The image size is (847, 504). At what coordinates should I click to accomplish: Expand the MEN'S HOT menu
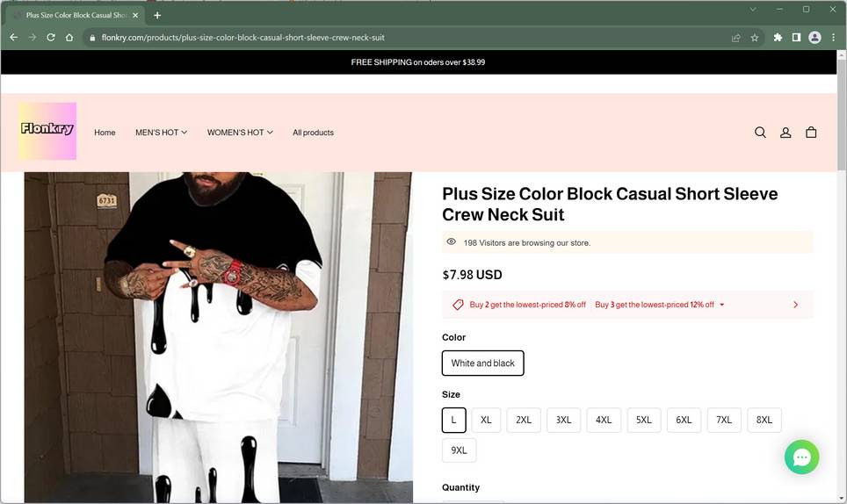161,133
